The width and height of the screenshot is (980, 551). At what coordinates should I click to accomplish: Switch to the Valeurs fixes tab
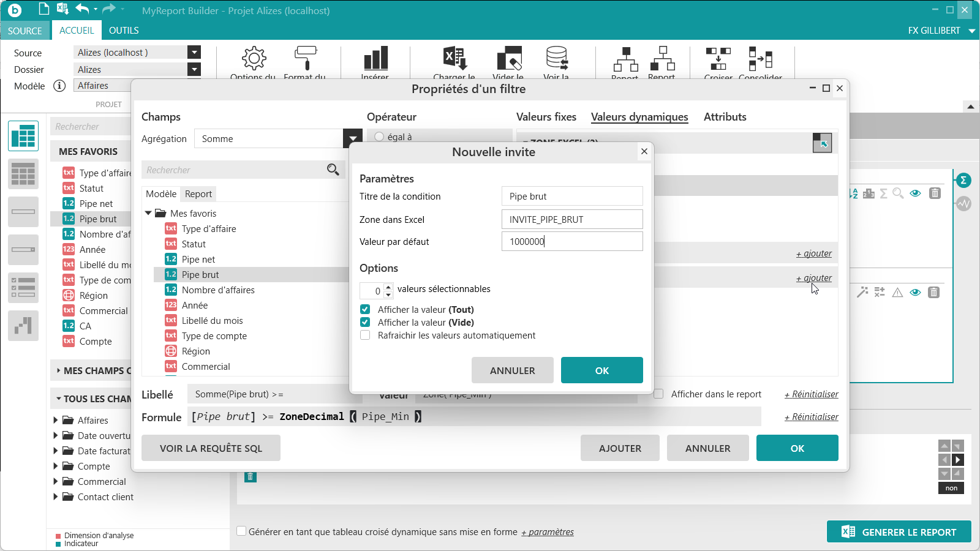(546, 117)
